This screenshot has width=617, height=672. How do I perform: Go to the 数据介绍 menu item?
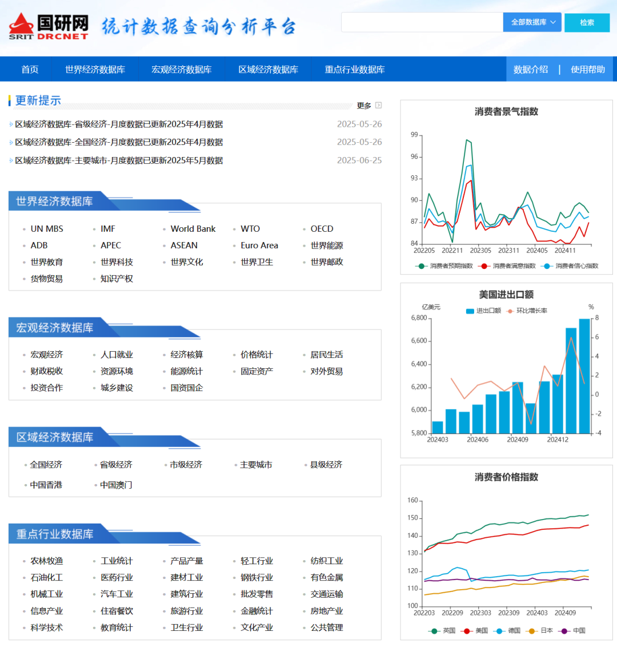[530, 70]
